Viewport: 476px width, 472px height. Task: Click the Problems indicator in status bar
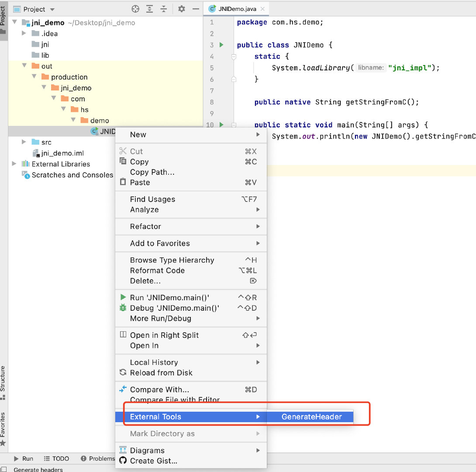(98, 458)
